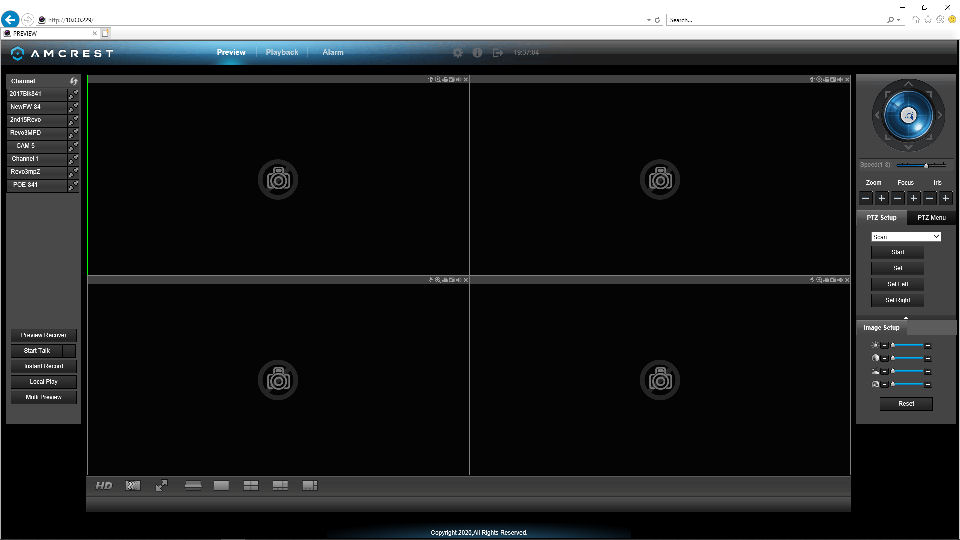Viewport: 960px width, 540px height.
Task: Pan PTZ camera up arrow
Action: [x=909, y=84]
